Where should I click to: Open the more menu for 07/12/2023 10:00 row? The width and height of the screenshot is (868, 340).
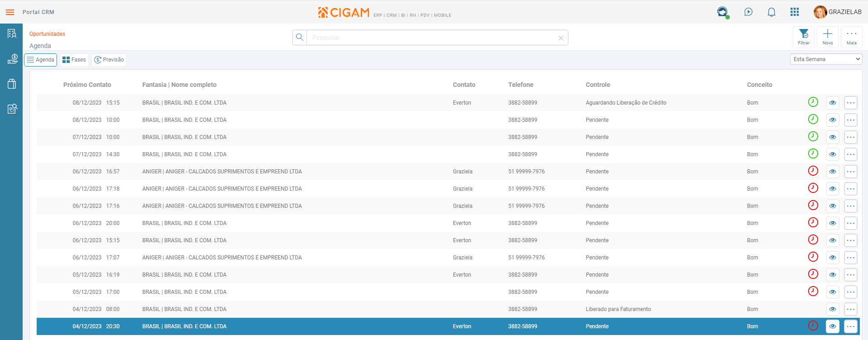(851, 137)
